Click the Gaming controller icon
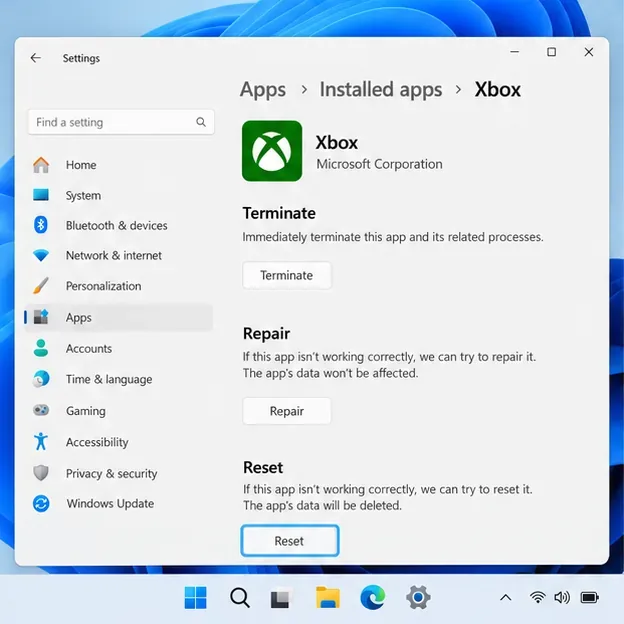The width and height of the screenshot is (624, 624). point(41,410)
